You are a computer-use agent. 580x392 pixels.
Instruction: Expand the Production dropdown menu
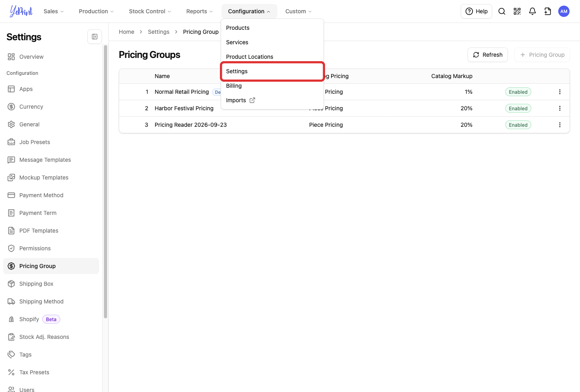pos(96,11)
